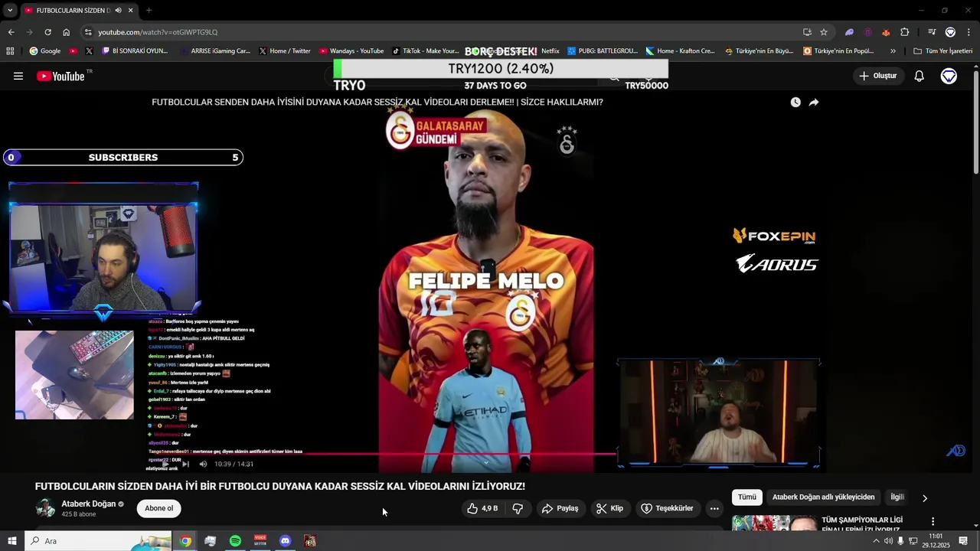Screen dimensions: 980x551
Task: Skip to next video in player
Action: [185, 464]
